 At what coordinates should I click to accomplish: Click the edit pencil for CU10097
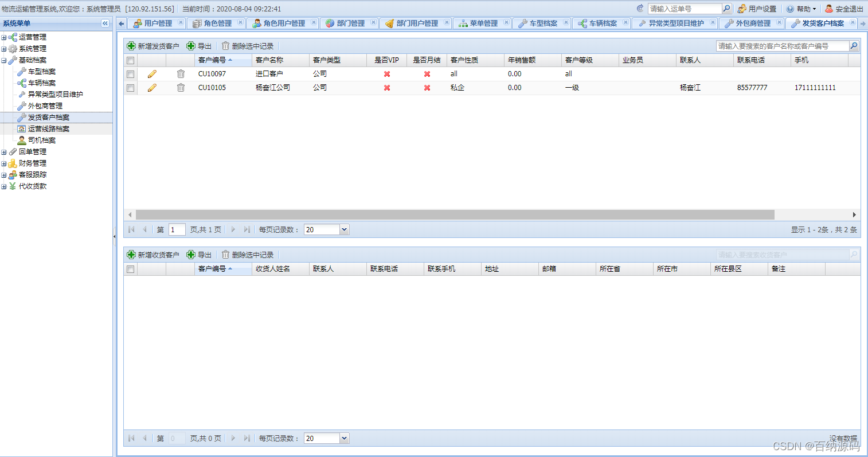coord(152,74)
